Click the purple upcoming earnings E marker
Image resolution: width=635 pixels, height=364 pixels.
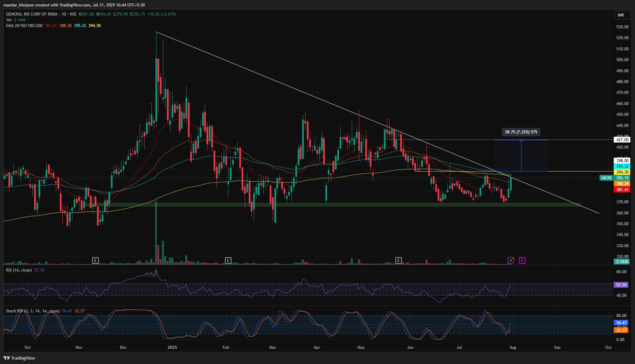pos(522,260)
